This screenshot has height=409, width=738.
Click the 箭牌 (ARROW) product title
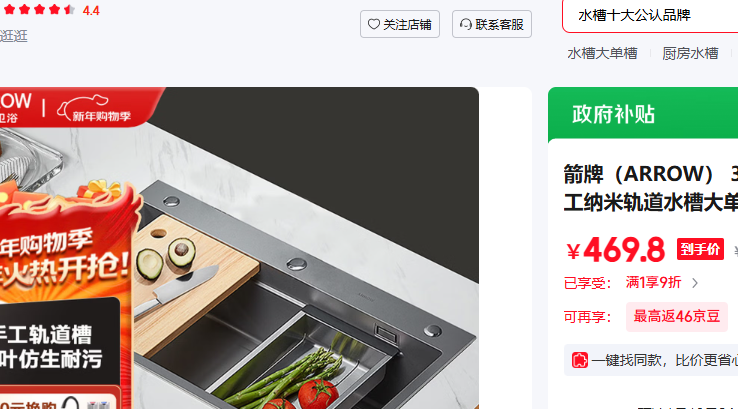pos(651,188)
